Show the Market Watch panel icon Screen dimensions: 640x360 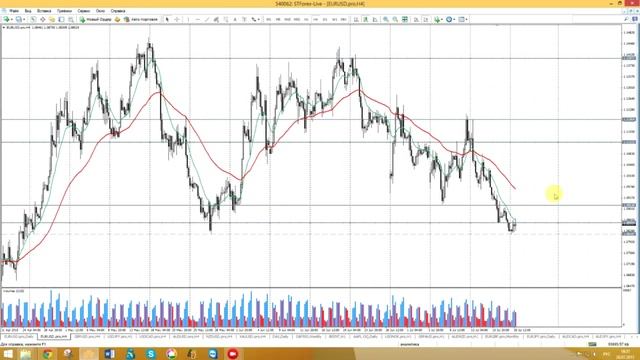click(33, 19)
